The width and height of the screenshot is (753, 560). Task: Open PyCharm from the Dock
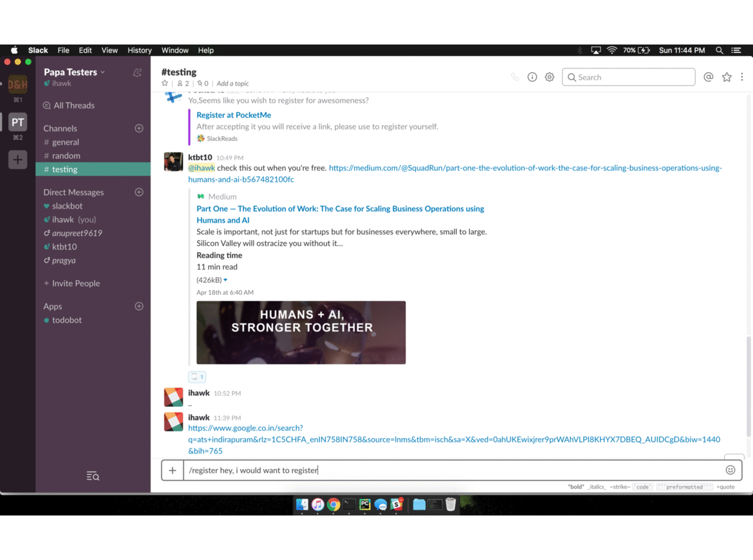[365, 504]
